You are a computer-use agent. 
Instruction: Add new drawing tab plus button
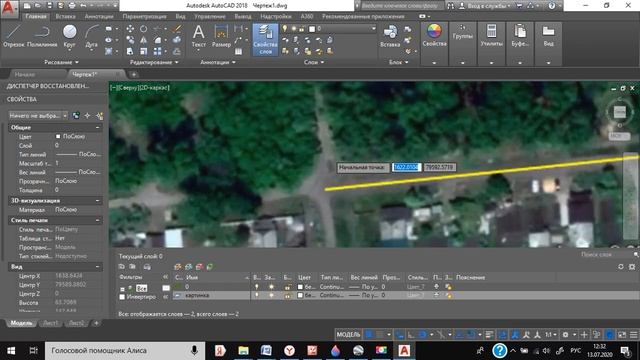pyautogui.click(x=133, y=75)
